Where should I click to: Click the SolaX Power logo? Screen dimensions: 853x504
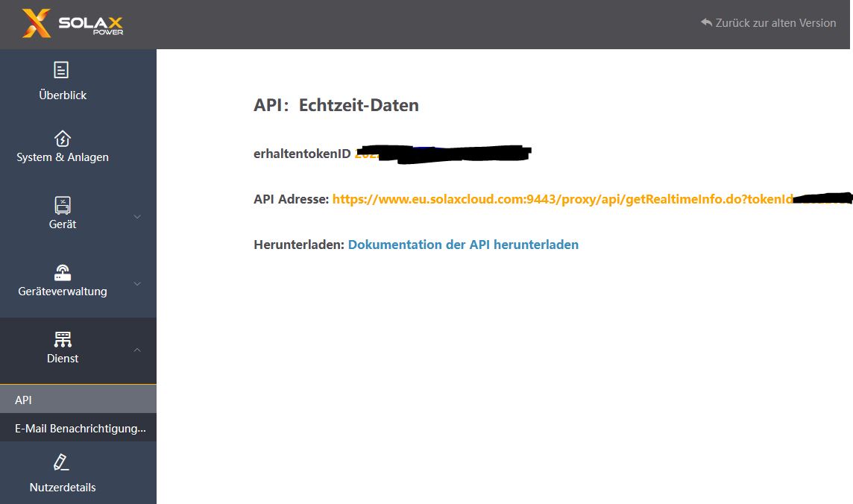coord(72,23)
